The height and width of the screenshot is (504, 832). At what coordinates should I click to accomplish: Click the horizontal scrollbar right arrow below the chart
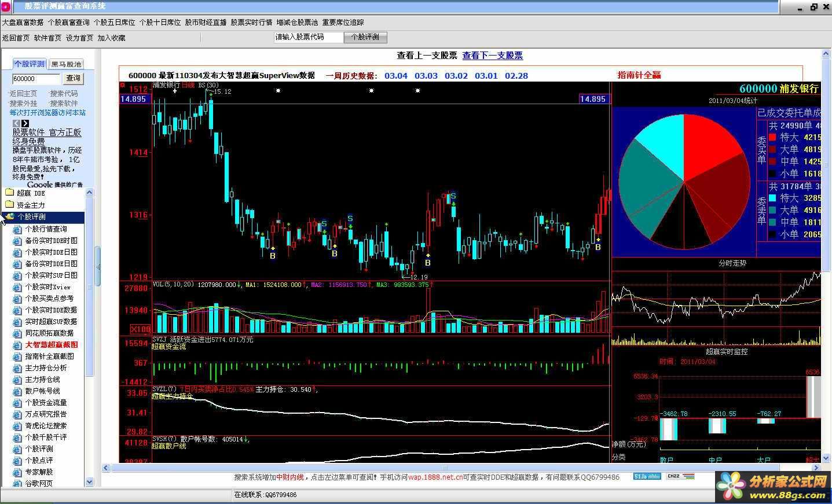click(816, 468)
